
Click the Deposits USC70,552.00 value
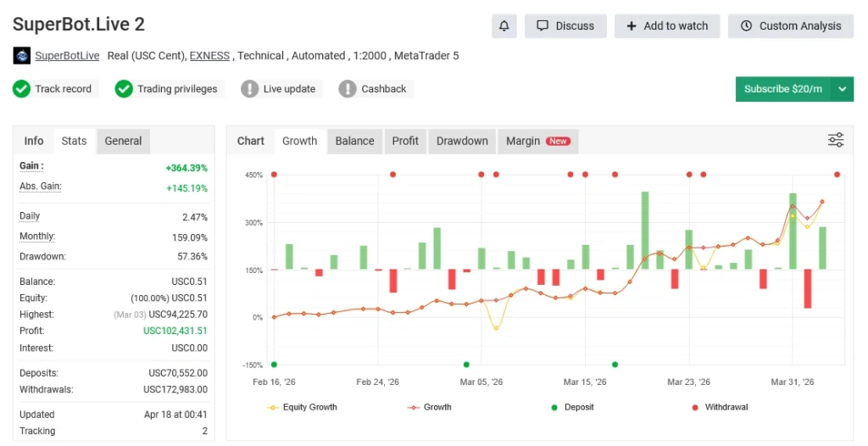(x=178, y=373)
